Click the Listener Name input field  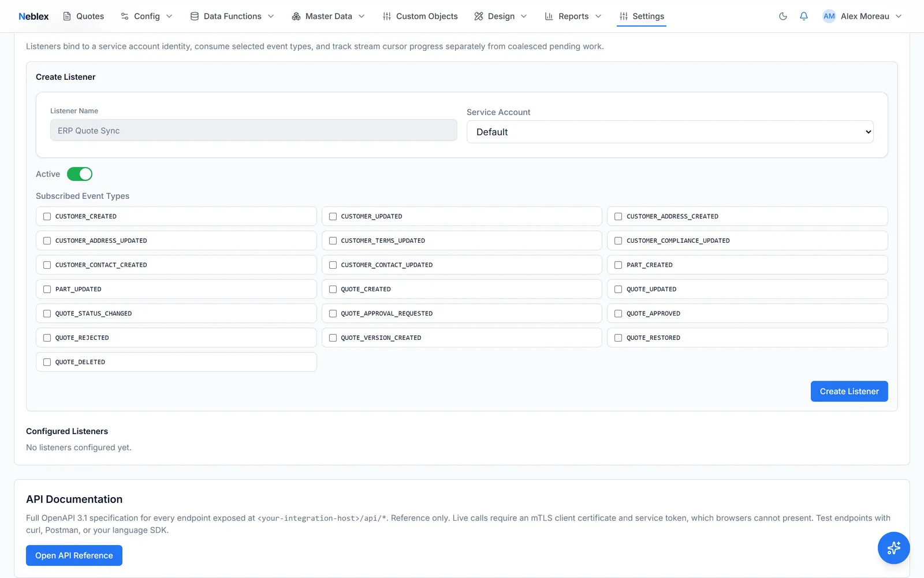254,131
